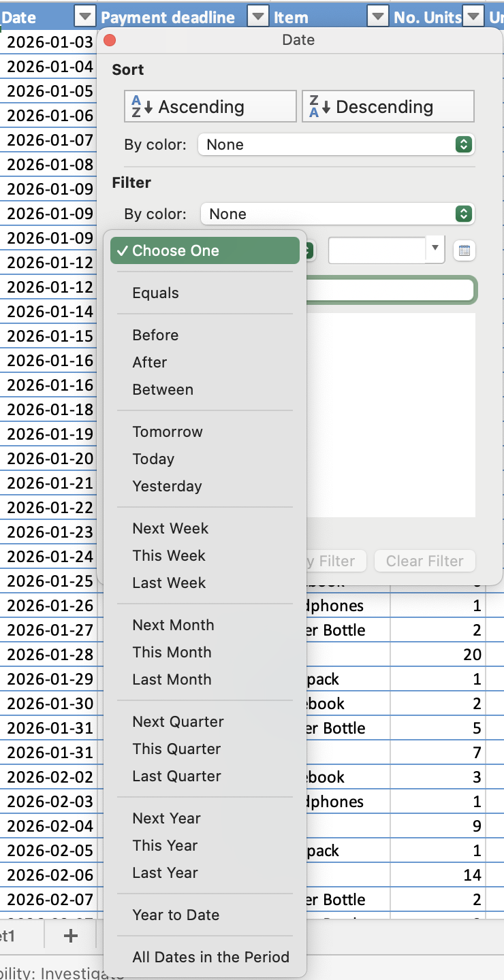Click the Clear Filter button
Image resolution: width=504 pixels, height=980 pixels.
pyautogui.click(x=424, y=561)
